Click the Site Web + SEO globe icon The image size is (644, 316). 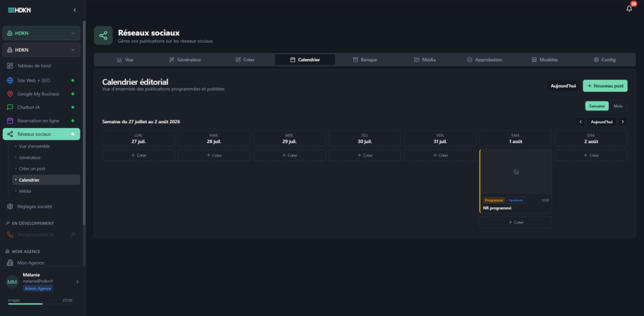tap(10, 80)
